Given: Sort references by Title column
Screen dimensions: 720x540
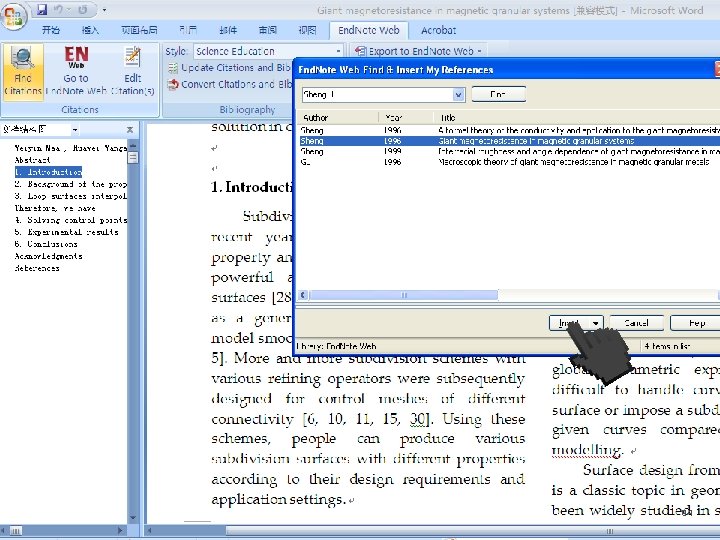Looking at the screenshot, I should tap(576, 118).
